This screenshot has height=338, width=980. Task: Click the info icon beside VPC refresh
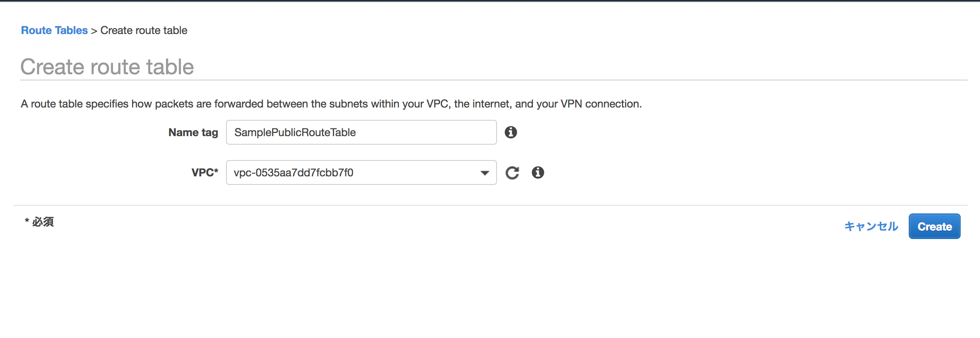[538, 172]
